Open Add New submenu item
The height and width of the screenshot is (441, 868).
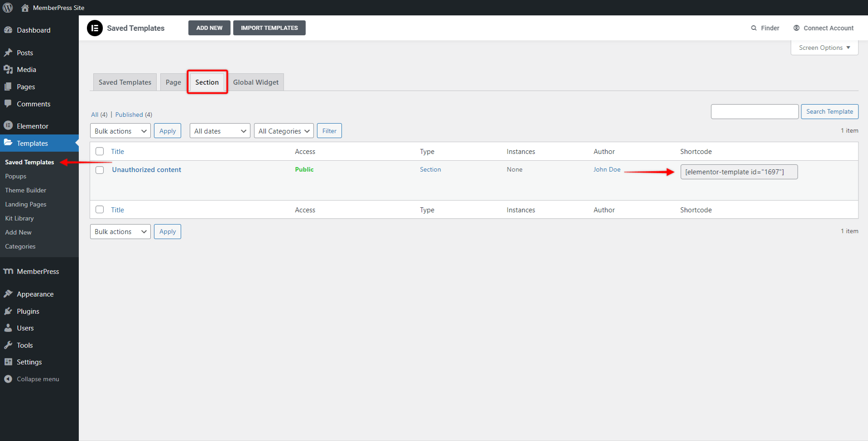(19, 232)
